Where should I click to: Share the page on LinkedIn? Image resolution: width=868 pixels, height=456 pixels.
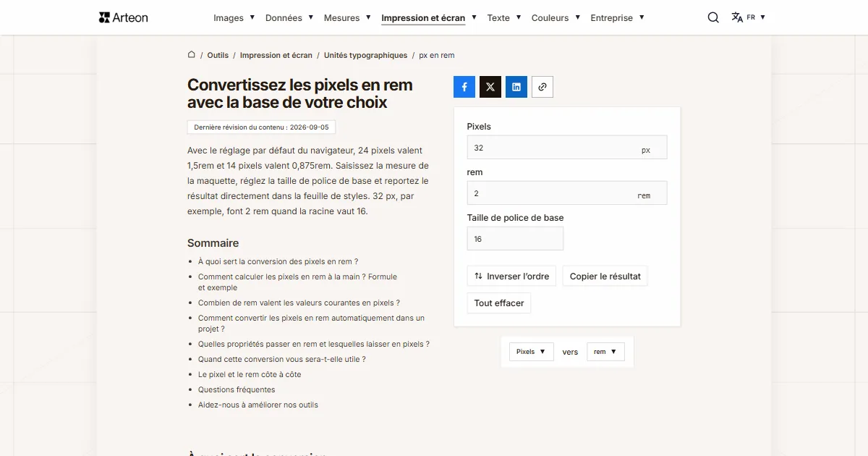516,87
